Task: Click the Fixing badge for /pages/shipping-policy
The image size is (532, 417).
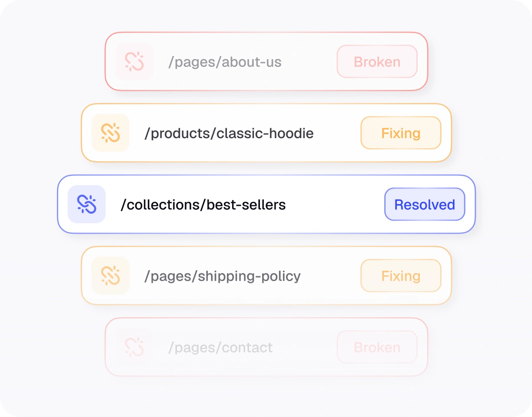Action: (401, 275)
